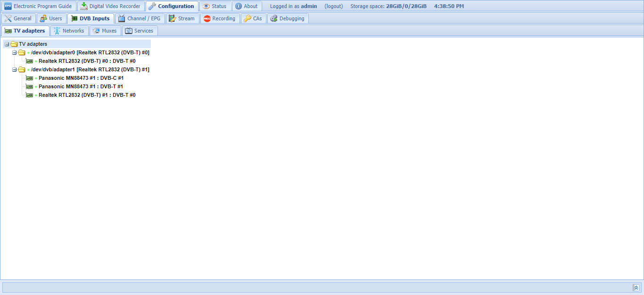Click the Services sub-tab icon

(x=129, y=31)
